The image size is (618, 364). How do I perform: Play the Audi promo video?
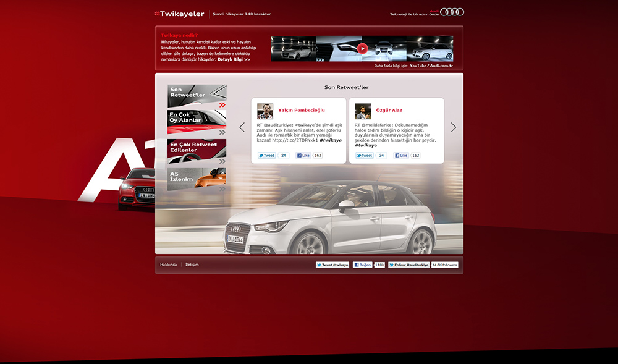click(362, 48)
